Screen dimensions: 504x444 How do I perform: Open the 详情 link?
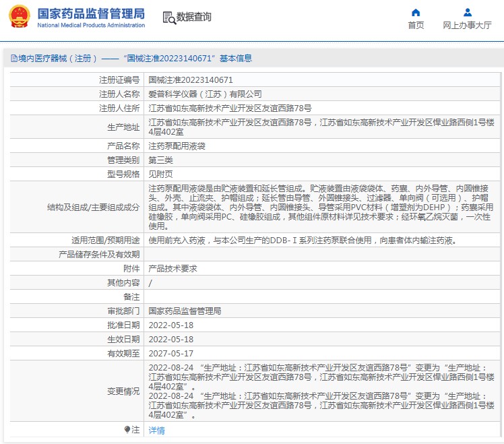(x=156, y=430)
